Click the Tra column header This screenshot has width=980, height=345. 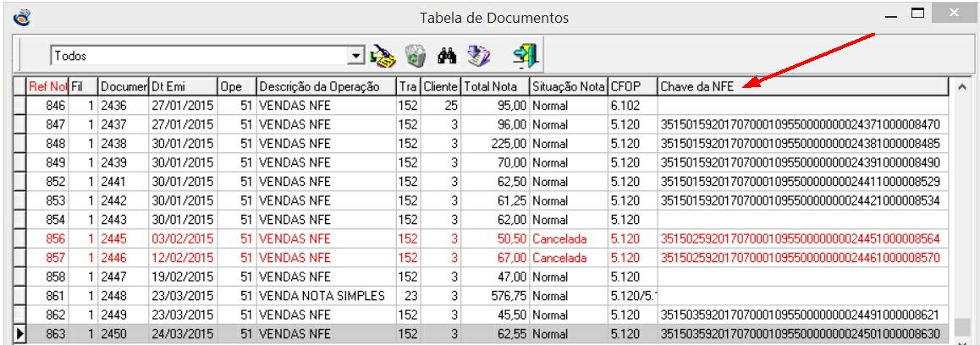tap(408, 87)
